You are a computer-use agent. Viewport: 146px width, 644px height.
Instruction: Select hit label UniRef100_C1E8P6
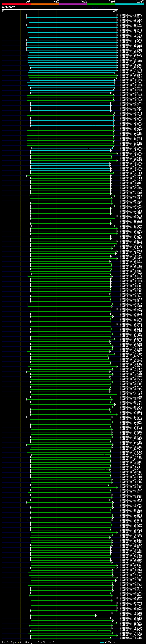tap(131, 77)
